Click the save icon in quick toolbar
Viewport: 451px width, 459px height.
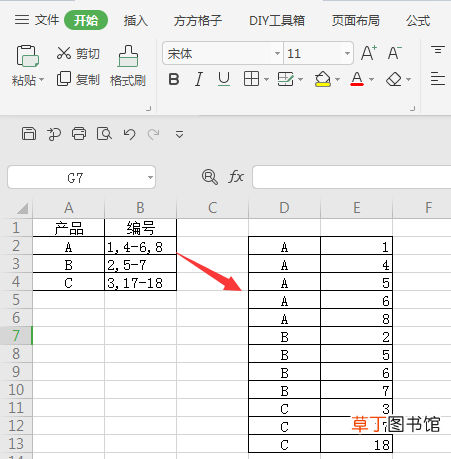(x=29, y=134)
